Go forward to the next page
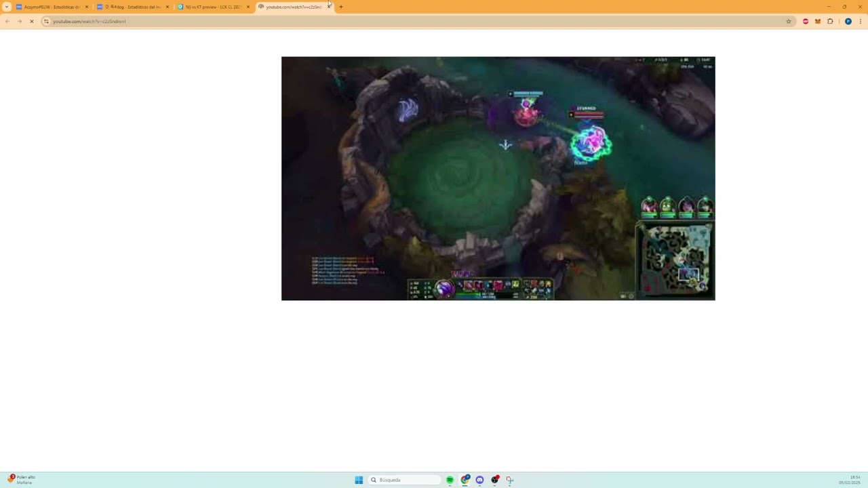 tap(19, 21)
